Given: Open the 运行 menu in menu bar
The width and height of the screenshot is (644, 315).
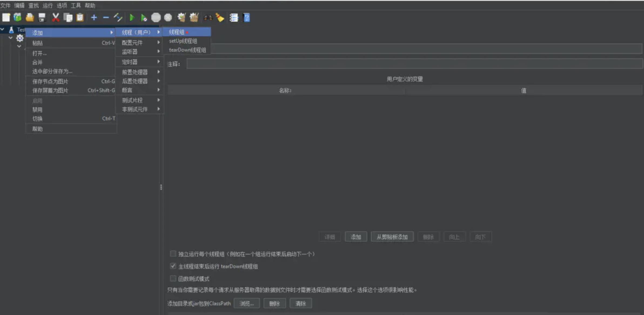Looking at the screenshot, I should 48,5.
